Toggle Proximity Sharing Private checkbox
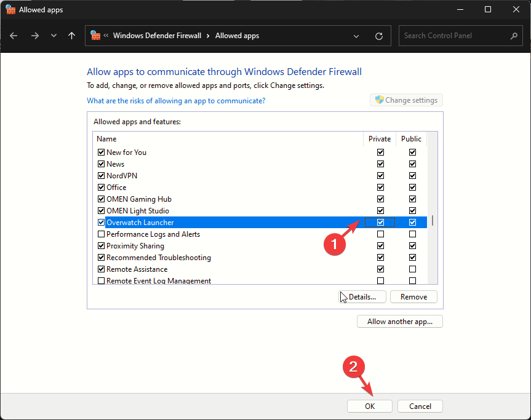531x420 pixels. [x=380, y=246]
